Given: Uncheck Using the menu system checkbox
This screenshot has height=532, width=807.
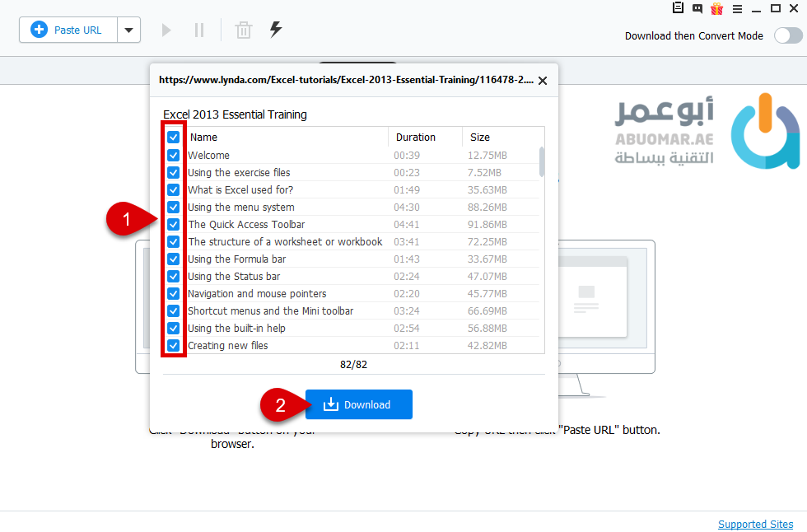Looking at the screenshot, I should [174, 207].
